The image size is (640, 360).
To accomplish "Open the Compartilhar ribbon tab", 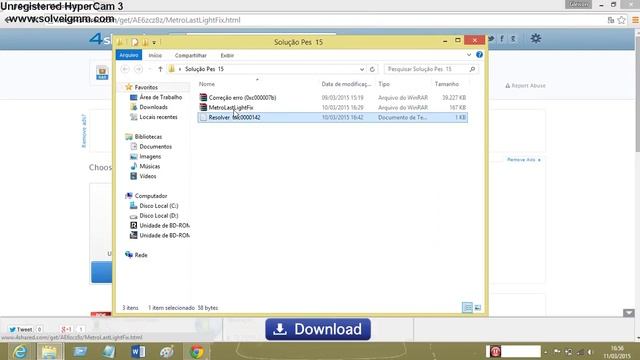I will (x=191, y=56).
